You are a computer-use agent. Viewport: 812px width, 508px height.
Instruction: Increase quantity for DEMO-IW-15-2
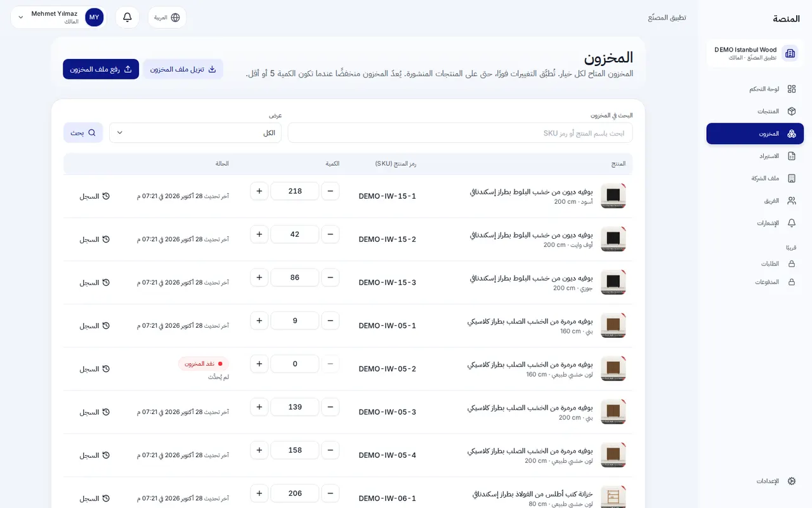tap(259, 234)
